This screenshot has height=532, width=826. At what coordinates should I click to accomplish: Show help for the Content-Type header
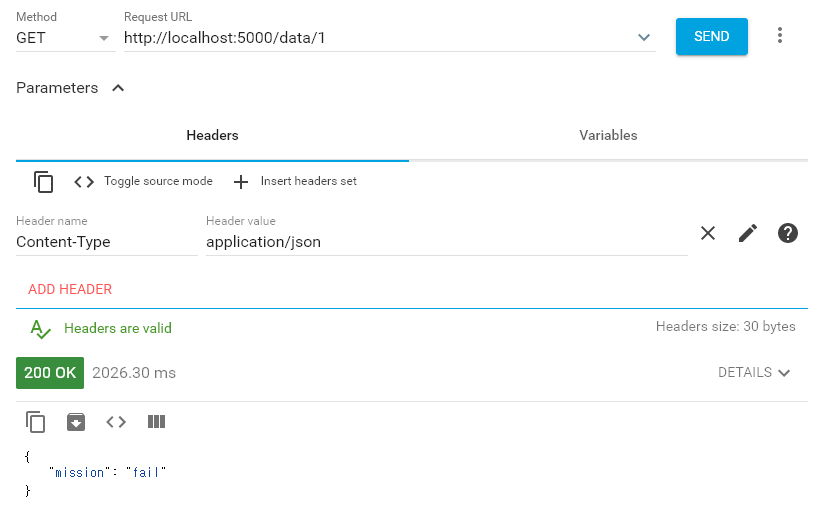(x=788, y=233)
